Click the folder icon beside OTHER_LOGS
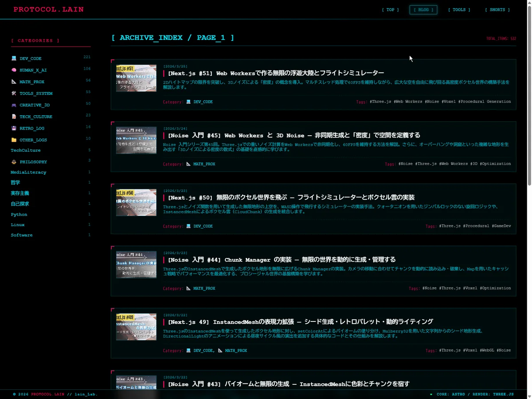 tap(14, 140)
